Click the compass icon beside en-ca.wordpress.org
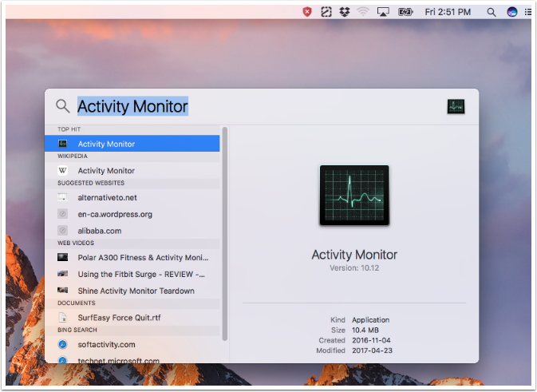Viewport: 537px width, 392px height. pyautogui.click(x=63, y=214)
